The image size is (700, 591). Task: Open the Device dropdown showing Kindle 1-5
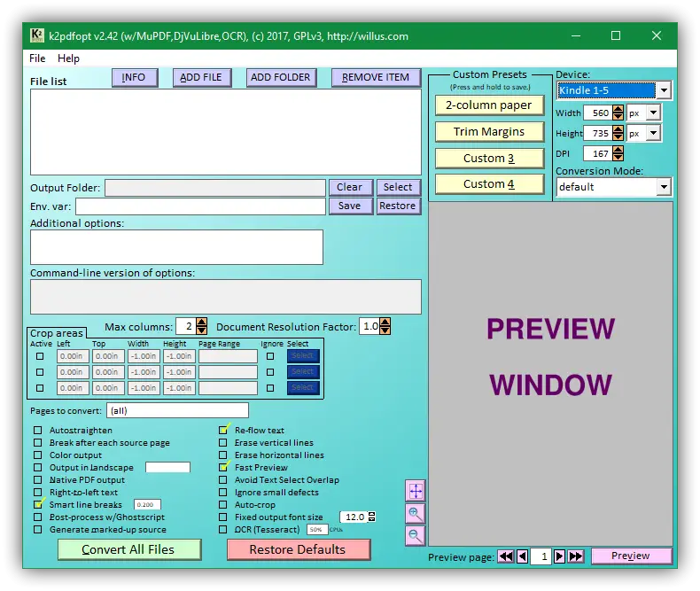click(664, 90)
